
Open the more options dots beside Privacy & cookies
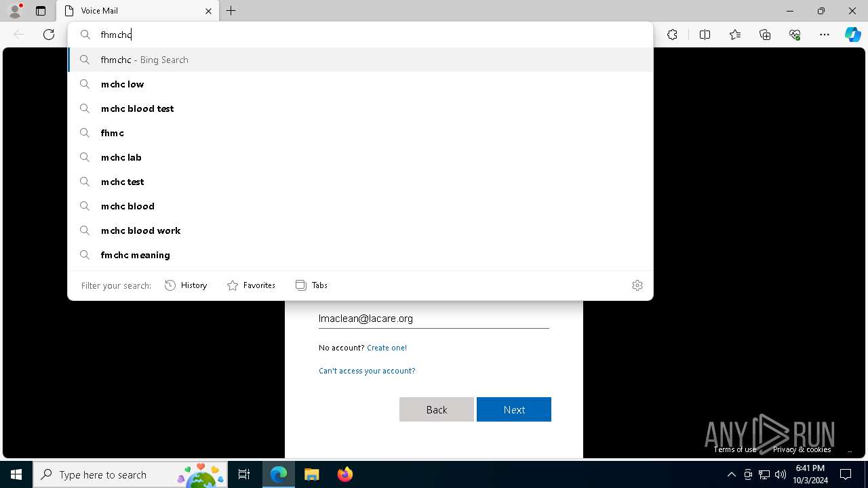click(x=850, y=450)
